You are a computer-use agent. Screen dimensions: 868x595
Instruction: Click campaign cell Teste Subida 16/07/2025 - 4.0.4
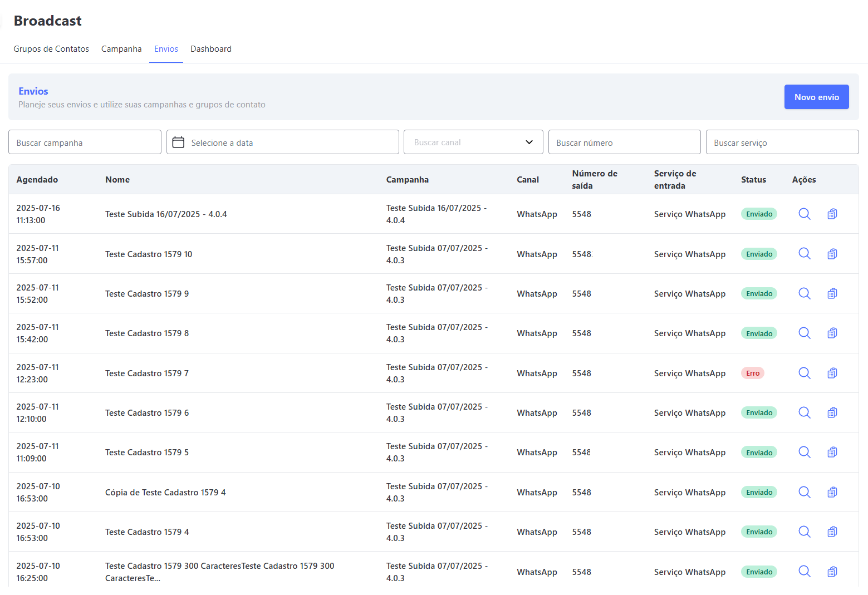(x=437, y=214)
